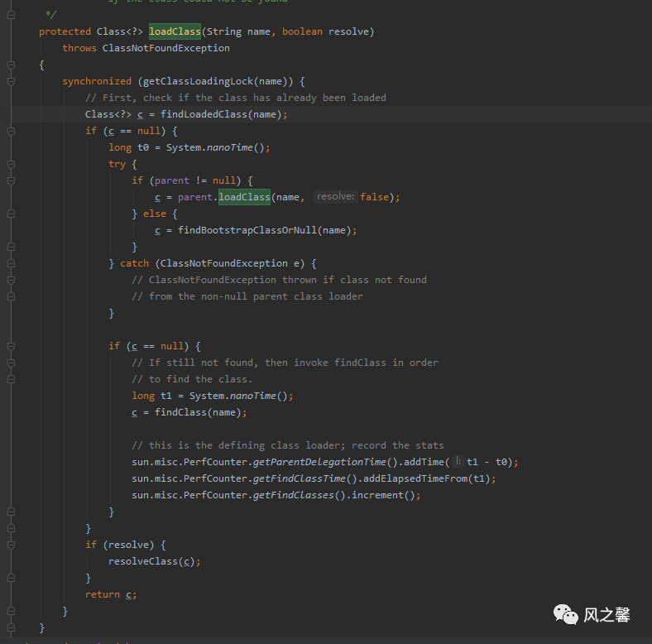The image size is (652, 644).
Task: Click findBootstrapClassOrNull method call
Action: [x=247, y=230]
